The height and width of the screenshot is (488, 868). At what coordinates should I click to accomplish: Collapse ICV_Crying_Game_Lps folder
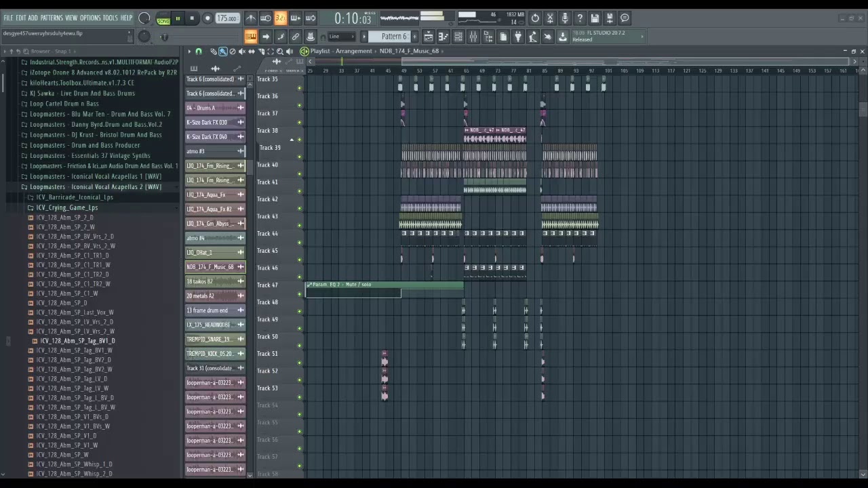67,207
